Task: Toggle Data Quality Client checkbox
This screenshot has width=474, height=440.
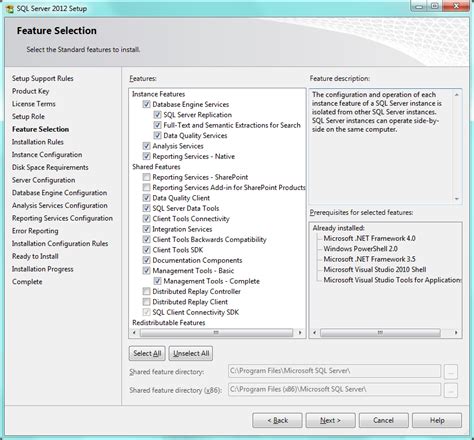Action: pos(146,198)
